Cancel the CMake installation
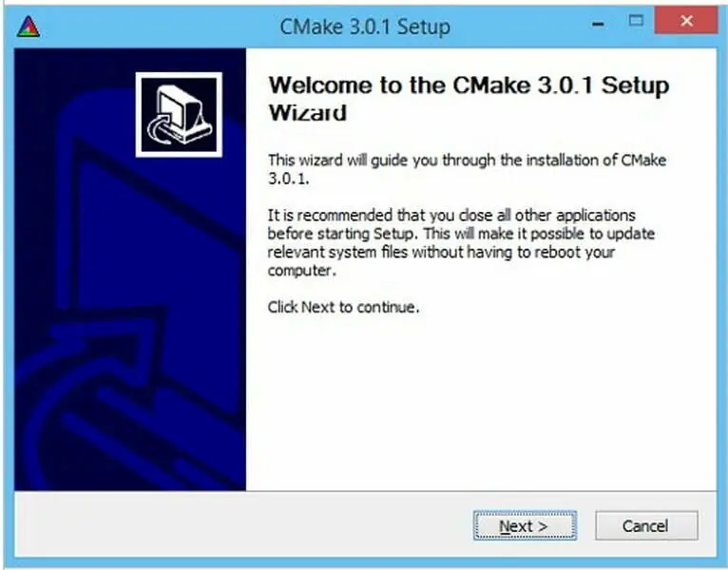The image size is (728, 570). point(646,525)
